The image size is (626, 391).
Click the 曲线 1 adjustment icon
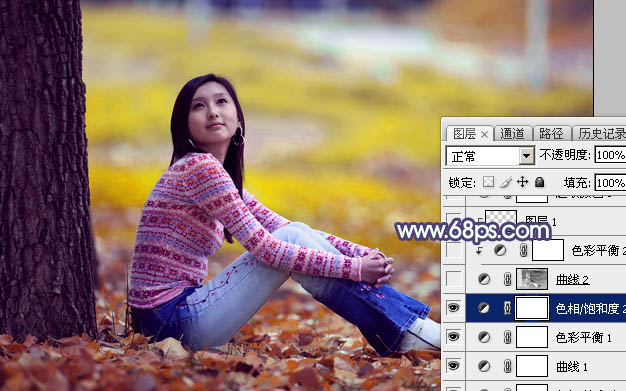point(484,366)
